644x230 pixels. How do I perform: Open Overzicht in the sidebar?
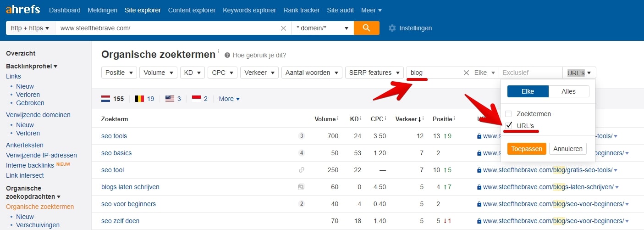21,53
